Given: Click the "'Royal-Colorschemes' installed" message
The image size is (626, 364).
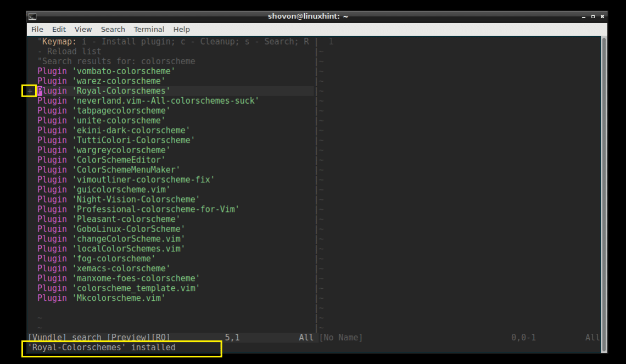Looking at the screenshot, I should (x=102, y=348).
